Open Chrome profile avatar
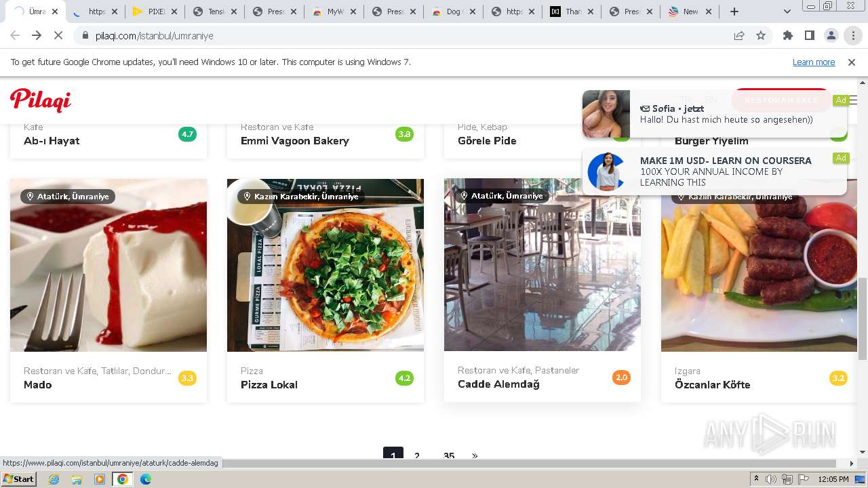Viewport: 868px width, 488px height. pyautogui.click(x=831, y=35)
